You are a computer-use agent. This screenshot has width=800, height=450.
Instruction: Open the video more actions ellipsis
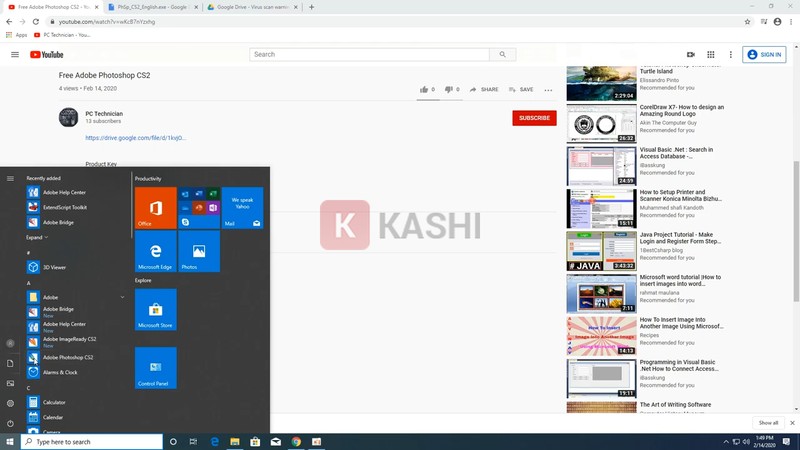(548, 90)
